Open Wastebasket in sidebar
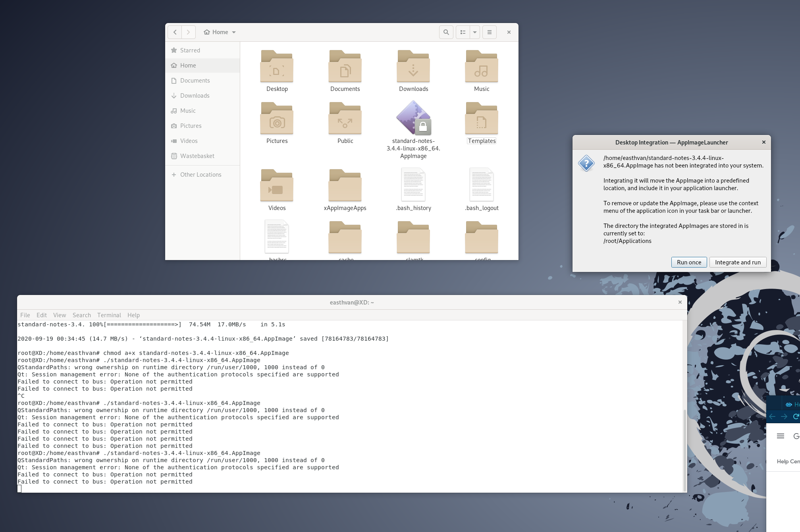Image resolution: width=800 pixels, height=532 pixels. 202,156
